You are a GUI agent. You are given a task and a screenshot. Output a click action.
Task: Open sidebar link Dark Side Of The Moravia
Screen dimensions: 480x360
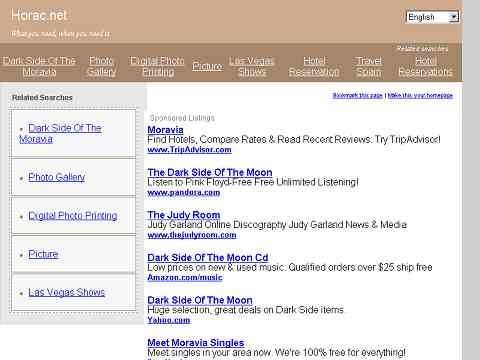60,133
